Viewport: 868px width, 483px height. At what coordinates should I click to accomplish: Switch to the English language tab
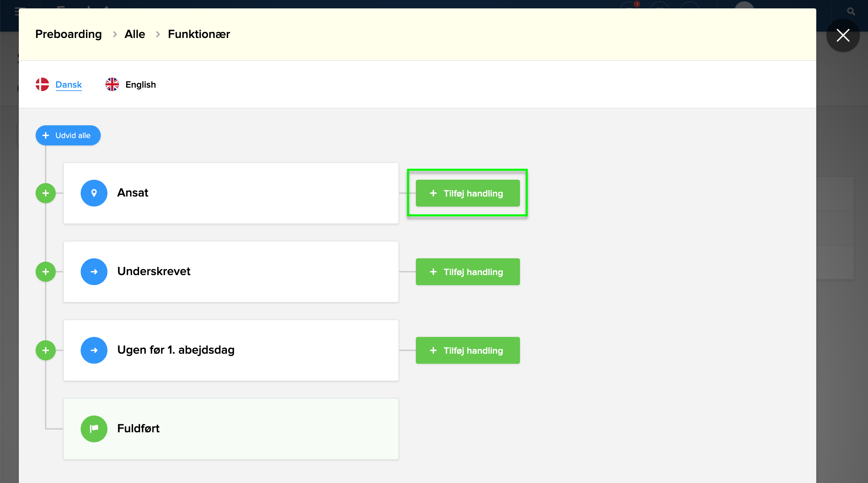140,85
